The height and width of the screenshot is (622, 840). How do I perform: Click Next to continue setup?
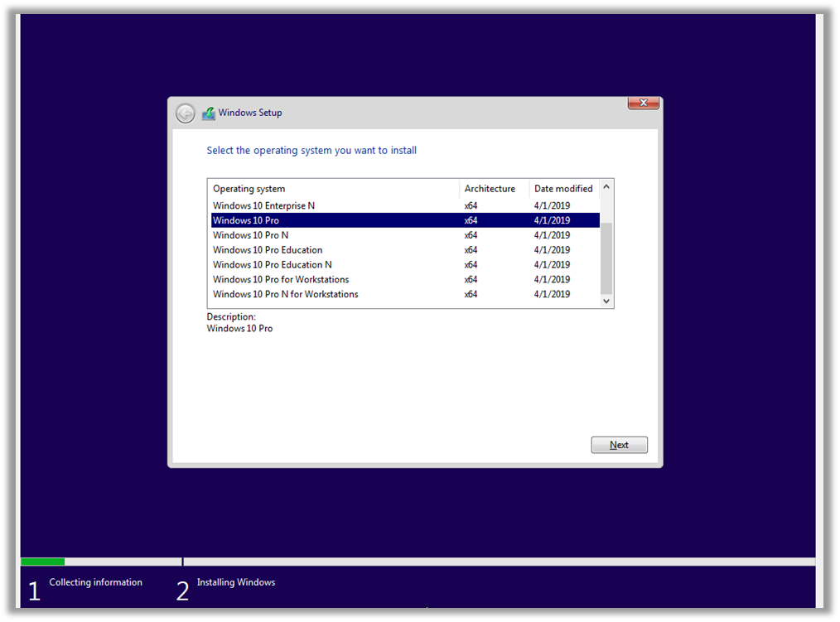[620, 445]
